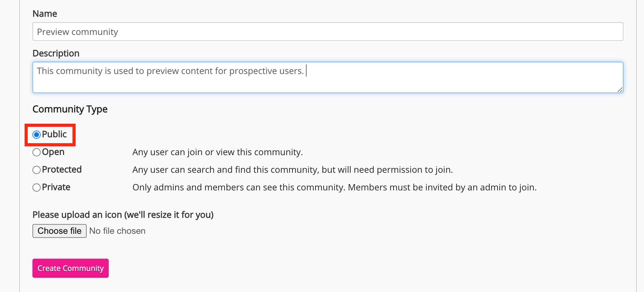Click the Name input field
Screen dimensions: 644x292
pyautogui.click(x=328, y=31)
